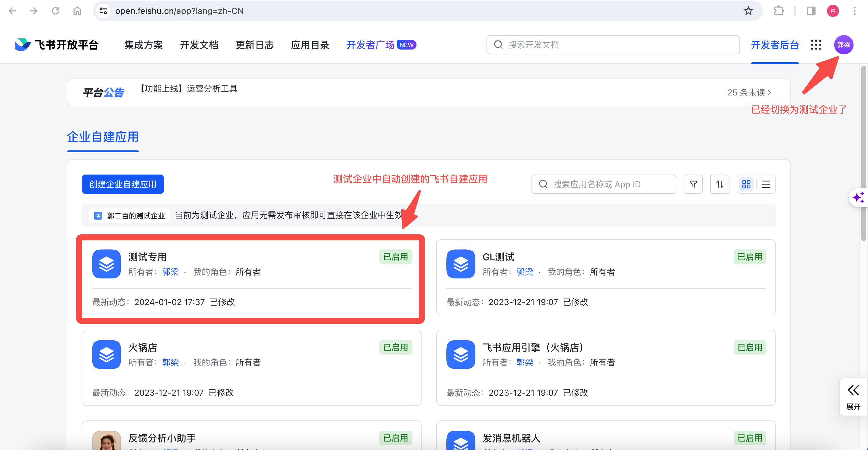Click 2024-01-02 17:37 update time
Viewport: 868px width, 450px height.
[170, 302]
